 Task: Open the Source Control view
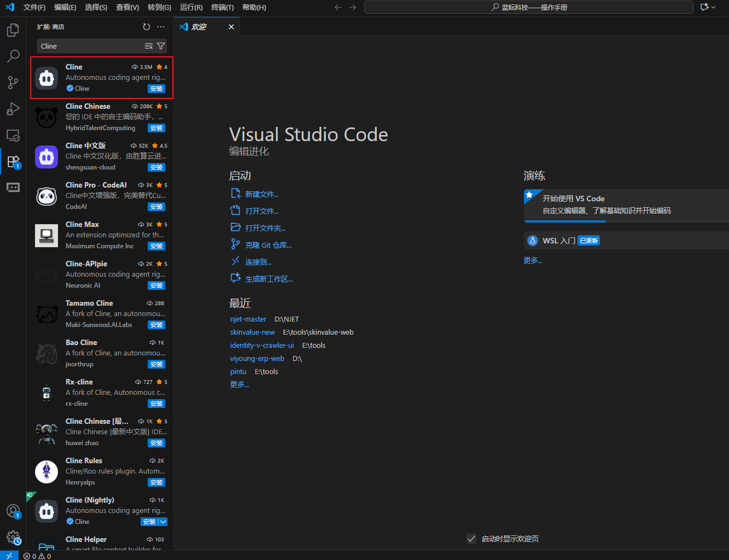[13, 83]
